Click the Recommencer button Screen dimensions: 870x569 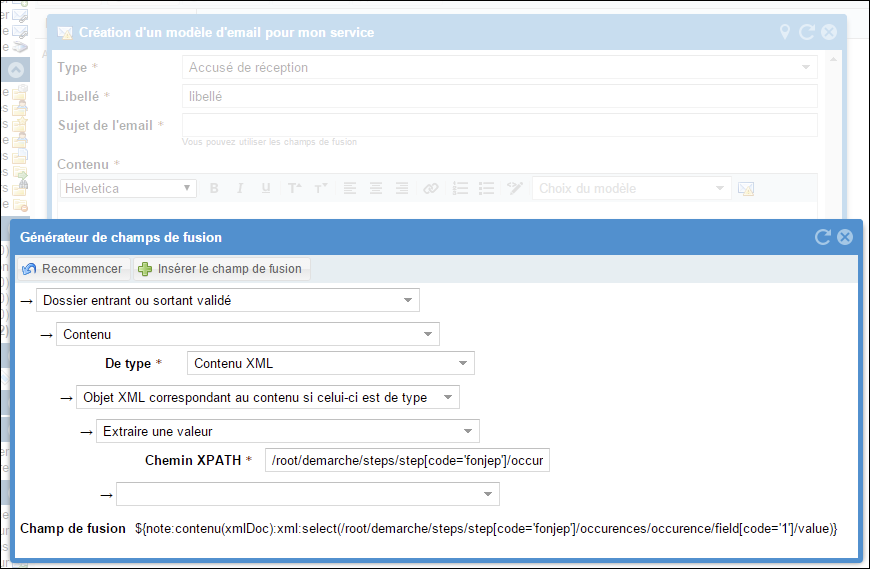pyautogui.click(x=72, y=269)
